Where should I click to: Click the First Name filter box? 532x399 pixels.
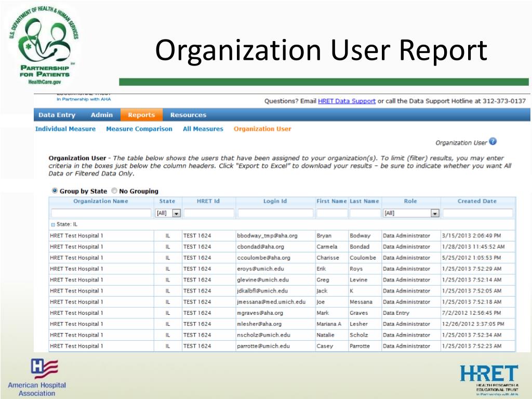tap(332, 213)
